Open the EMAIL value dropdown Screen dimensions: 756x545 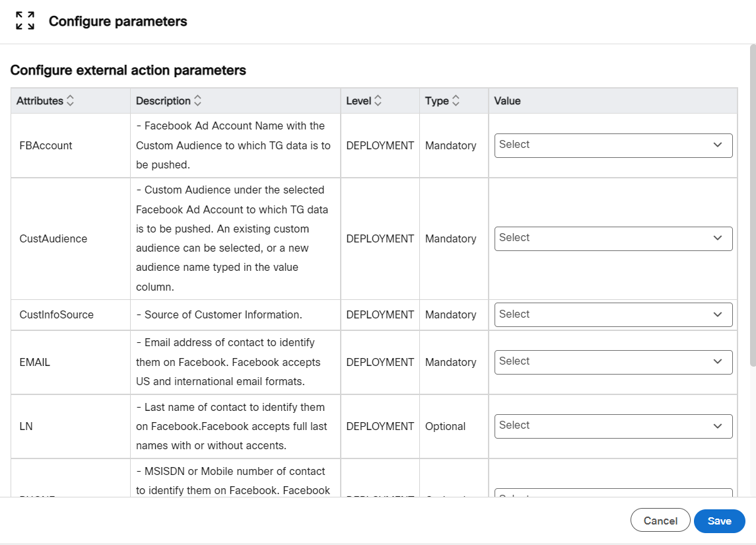(x=613, y=361)
